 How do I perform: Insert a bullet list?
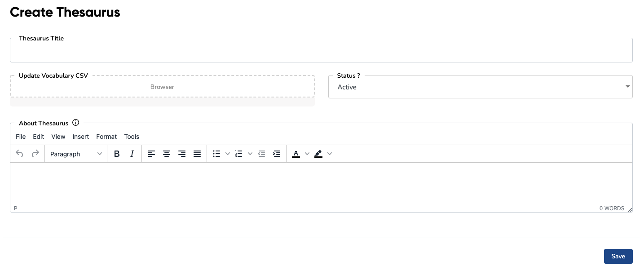(x=216, y=154)
